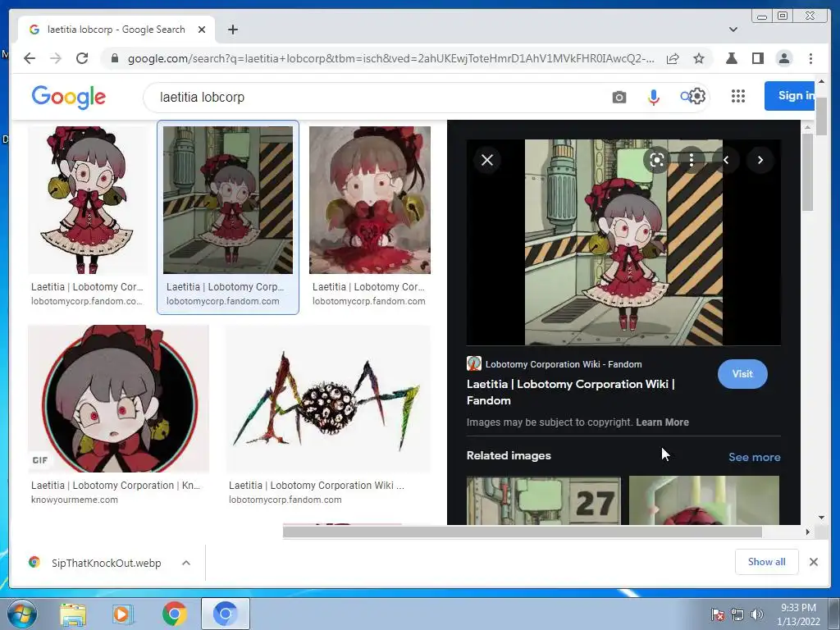Viewport: 840px width, 630px height.
Task: Open the related image with the red figure
Action: point(704,500)
